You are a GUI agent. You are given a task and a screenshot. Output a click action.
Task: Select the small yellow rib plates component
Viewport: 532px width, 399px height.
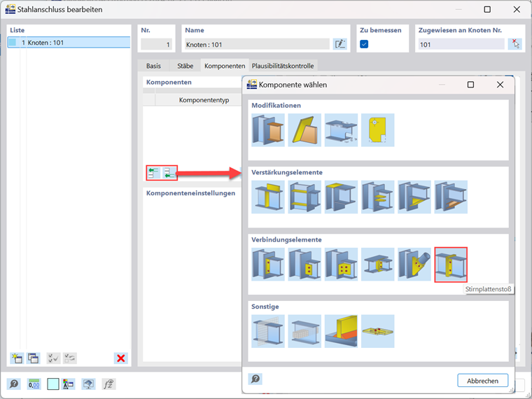pos(377,197)
